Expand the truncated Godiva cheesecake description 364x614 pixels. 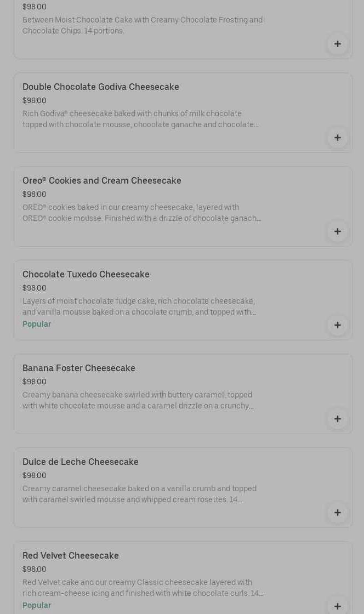click(x=141, y=120)
